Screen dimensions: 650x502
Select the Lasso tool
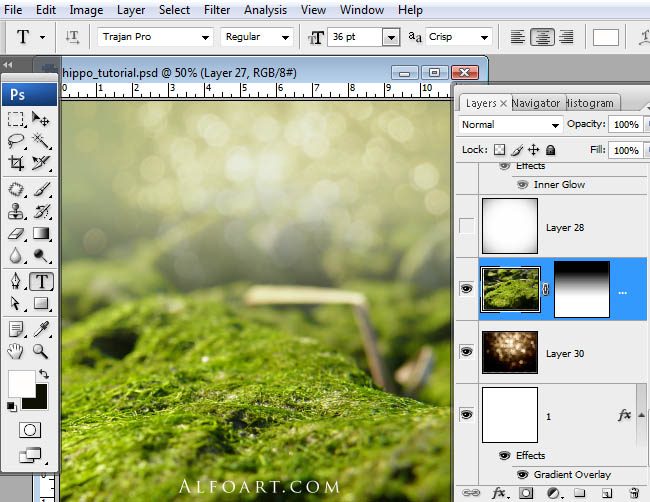[16, 141]
